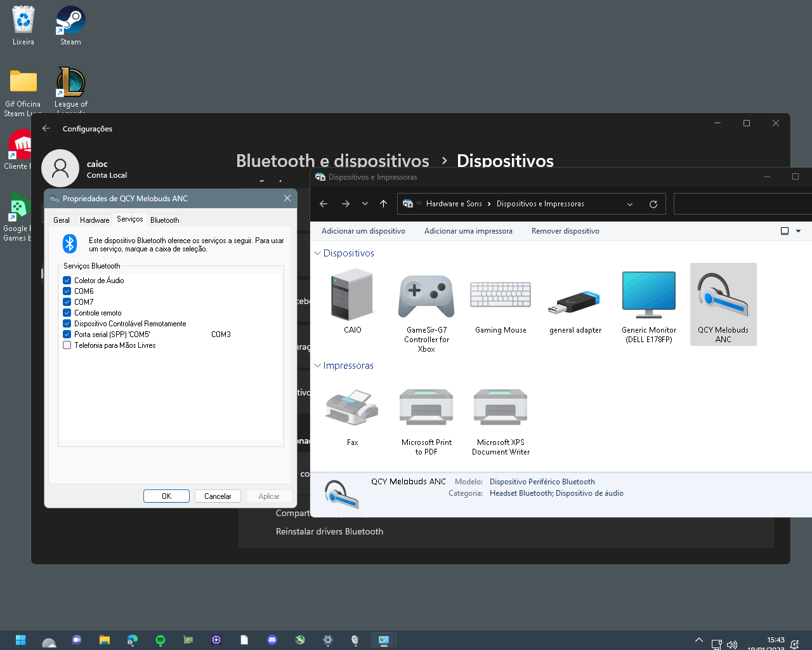Screen dimensions: 812x650
Task: Enable Telefonia para Mãos Livres checkbox
Action: pyautogui.click(x=67, y=345)
